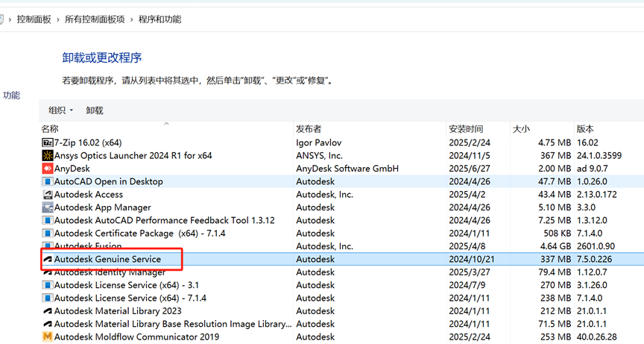The height and width of the screenshot is (344, 644).
Task: Click install date 2024/10/21 cell
Action: tap(472, 259)
